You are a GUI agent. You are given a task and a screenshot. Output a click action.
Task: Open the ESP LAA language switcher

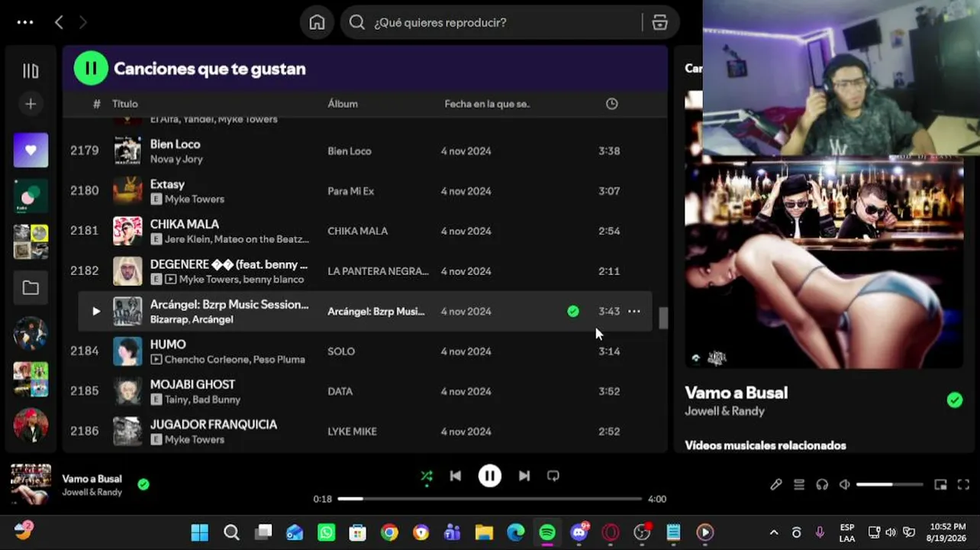[x=847, y=532]
